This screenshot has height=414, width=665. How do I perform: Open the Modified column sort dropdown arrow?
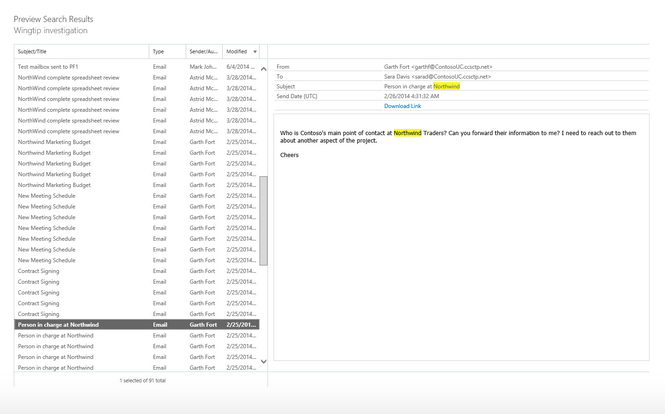[x=255, y=52]
